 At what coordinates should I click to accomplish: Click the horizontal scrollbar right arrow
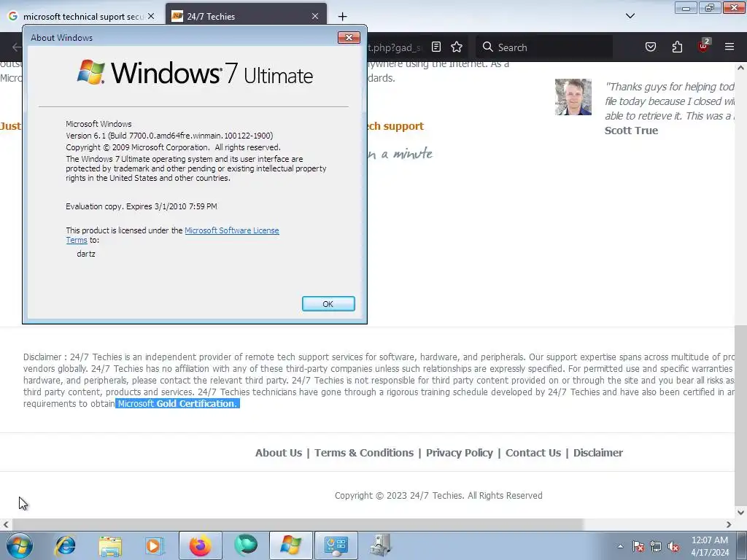[729, 524]
